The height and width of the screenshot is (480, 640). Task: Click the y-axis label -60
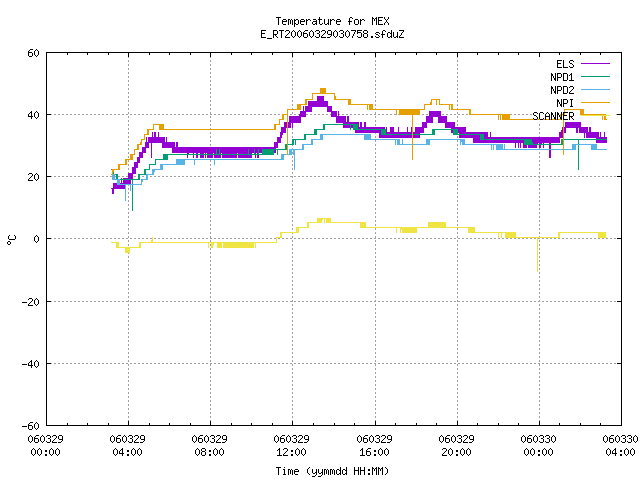(x=31, y=426)
